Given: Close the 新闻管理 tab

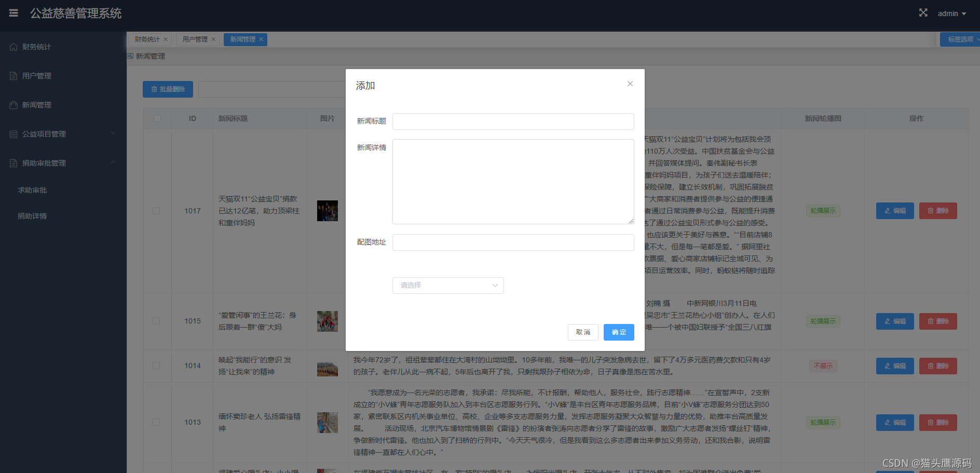Looking at the screenshot, I should pos(261,39).
